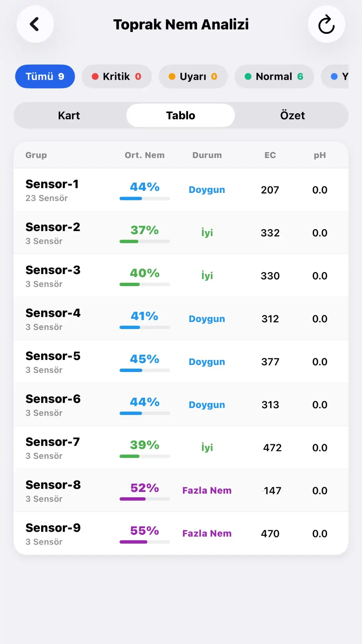
Task: Tap the refresh icon
Action: 326,24
